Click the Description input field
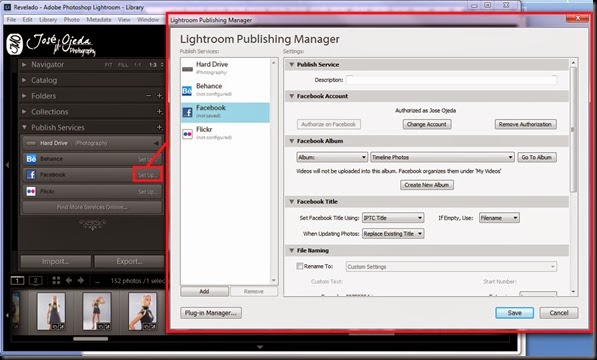This screenshot has width=597, height=360. [451, 80]
